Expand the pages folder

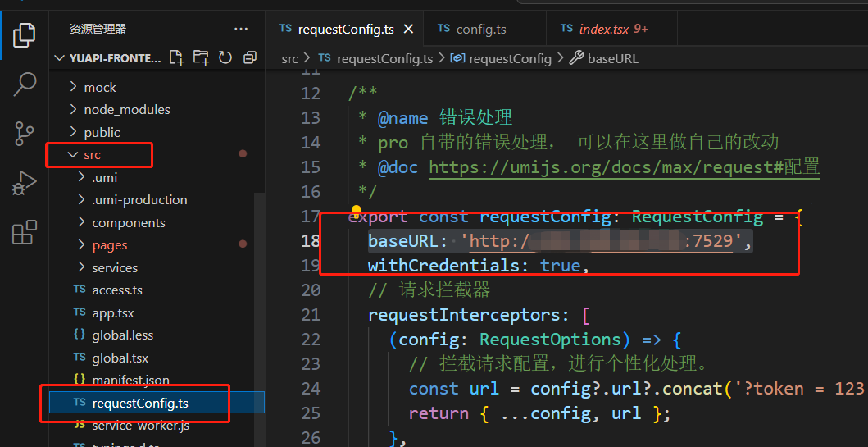click(x=109, y=244)
